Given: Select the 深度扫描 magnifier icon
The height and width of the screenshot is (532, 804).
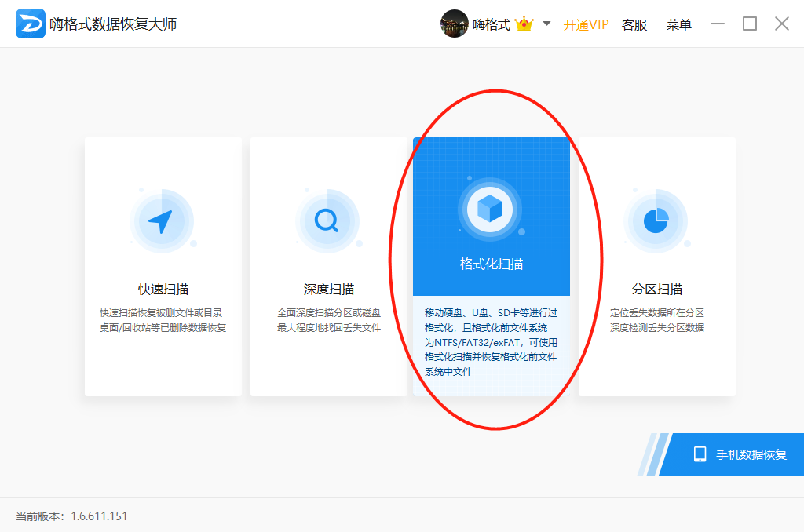Looking at the screenshot, I should coord(327,221).
